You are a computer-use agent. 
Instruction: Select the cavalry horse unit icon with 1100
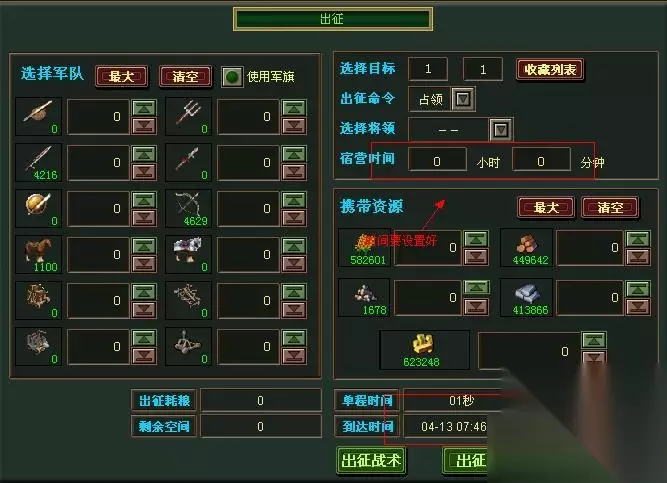tap(38, 254)
